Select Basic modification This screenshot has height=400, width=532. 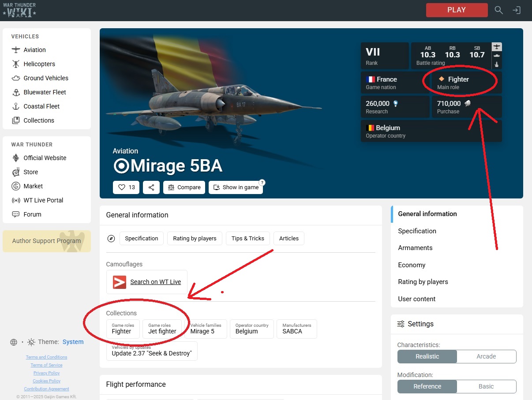click(486, 386)
